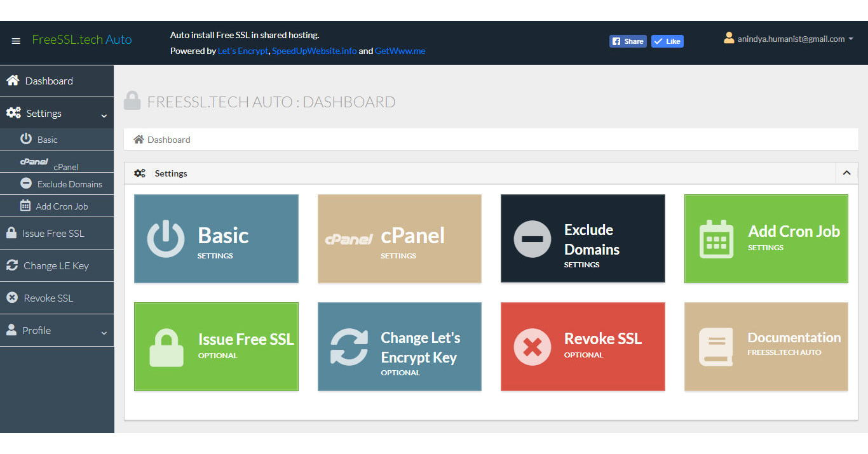This screenshot has height=454, width=868.
Task: Click the Facebook Share button
Action: point(628,41)
